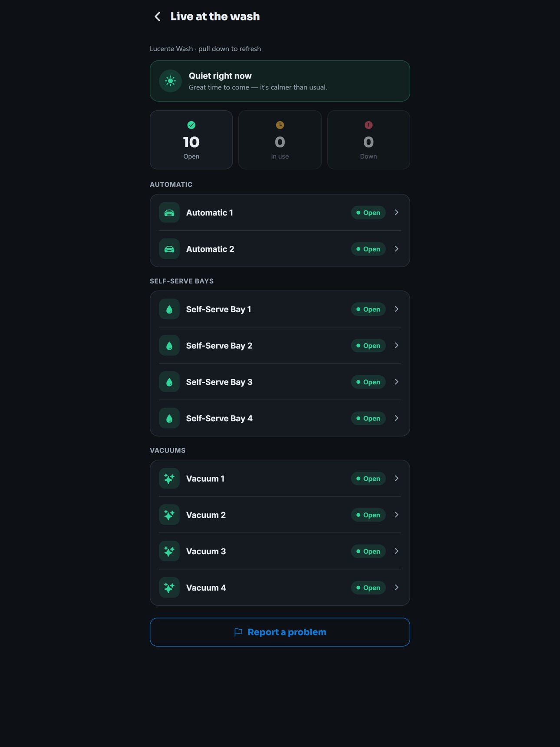The width and height of the screenshot is (560, 747).
Task: Go back using the header arrow
Action: coord(158,17)
